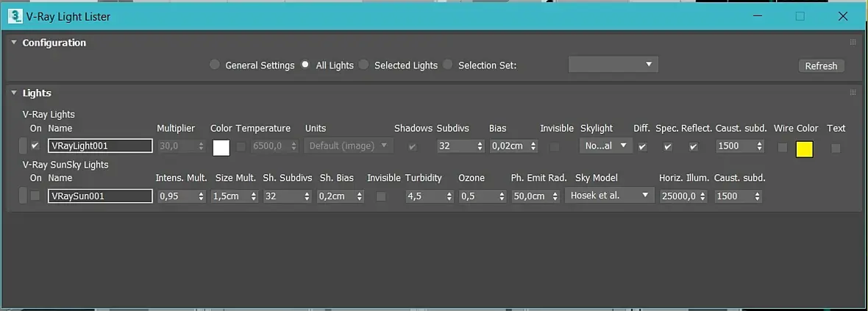Screen dimensions: 868x311
Task: Click the Intens. Mult. spinner arrows
Action: point(201,196)
